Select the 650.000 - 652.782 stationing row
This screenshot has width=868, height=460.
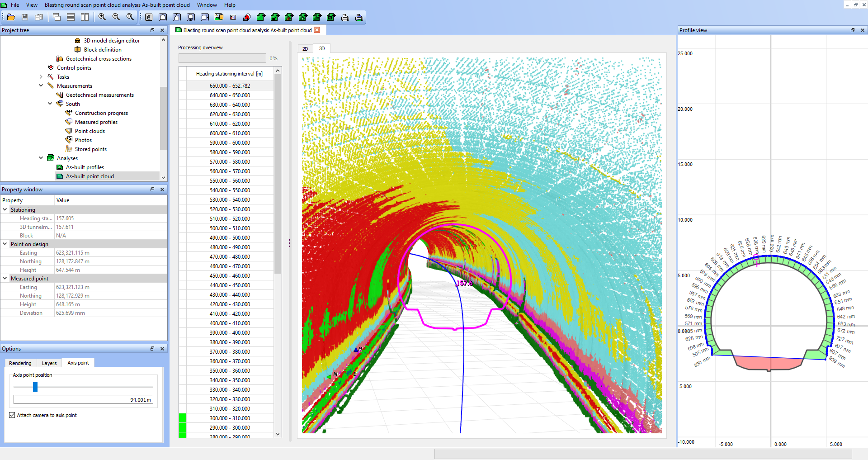coord(230,85)
